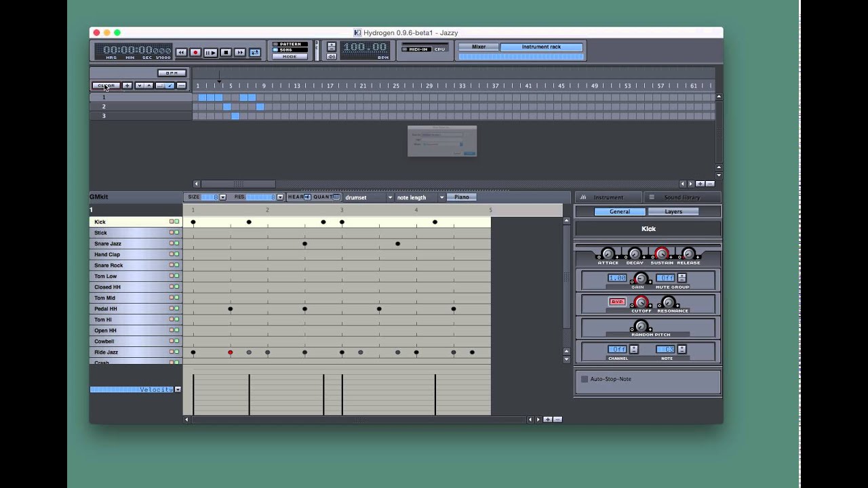Toggle the red BYP filter bypass button
Viewport: 868px width, 488px height.
pos(617,302)
